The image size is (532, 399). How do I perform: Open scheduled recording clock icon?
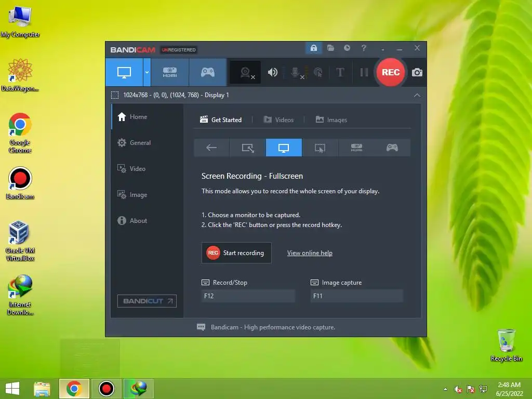[347, 48]
